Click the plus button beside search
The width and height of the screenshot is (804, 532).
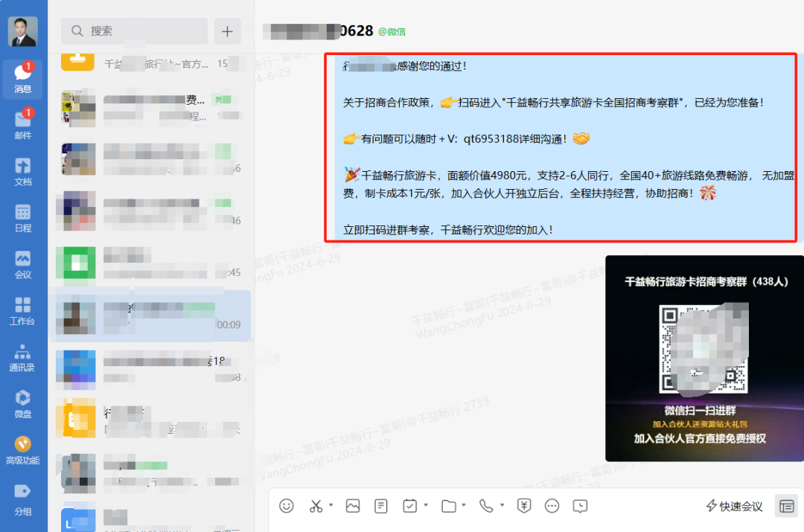227,31
